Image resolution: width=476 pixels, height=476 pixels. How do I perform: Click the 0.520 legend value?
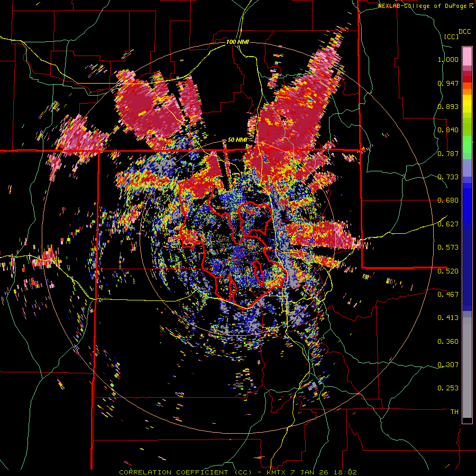coord(448,271)
